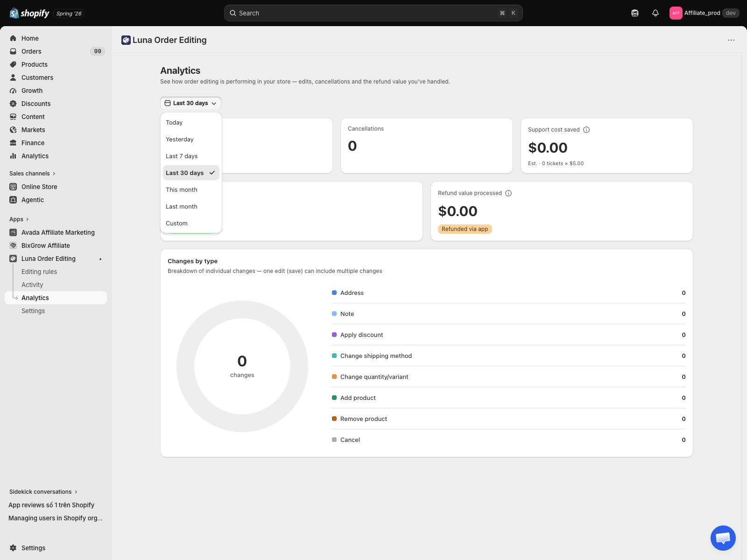Expand Sidekick conversations list
The height and width of the screenshot is (560, 747).
(43, 492)
